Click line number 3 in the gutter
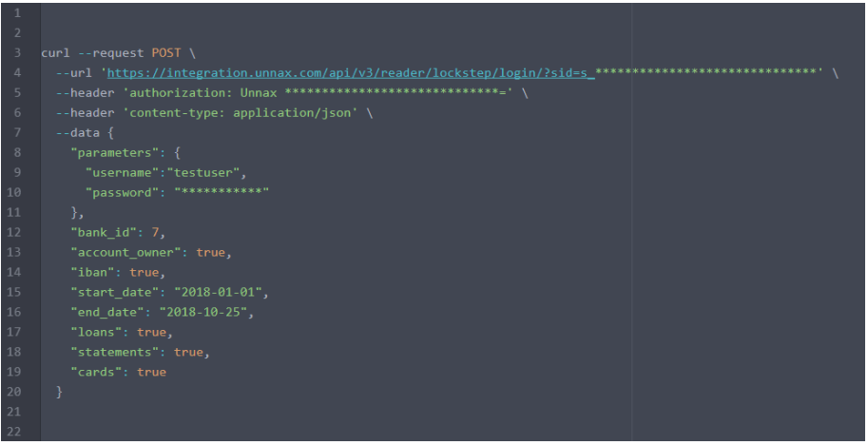Image resolution: width=868 pixels, height=445 pixels. (x=17, y=53)
